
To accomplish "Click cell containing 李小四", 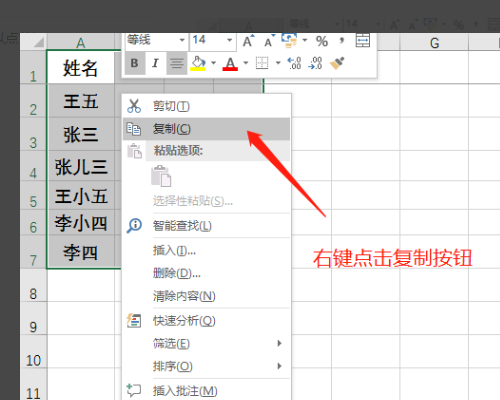I will [x=81, y=223].
